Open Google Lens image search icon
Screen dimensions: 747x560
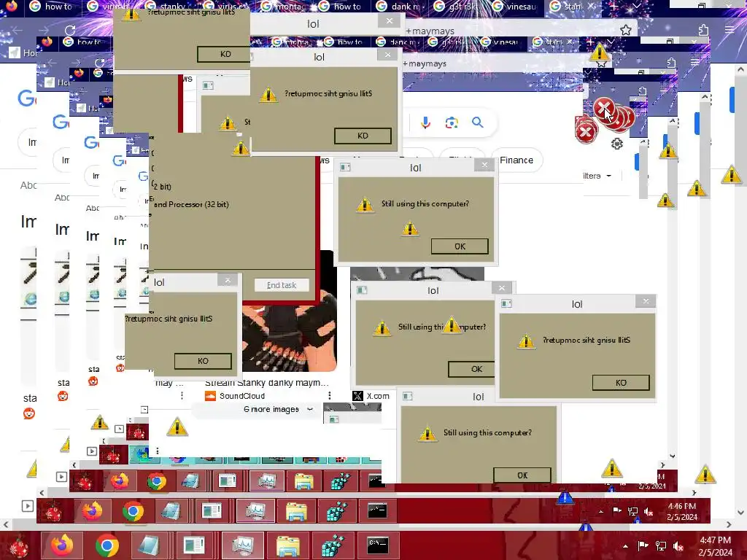click(x=452, y=122)
